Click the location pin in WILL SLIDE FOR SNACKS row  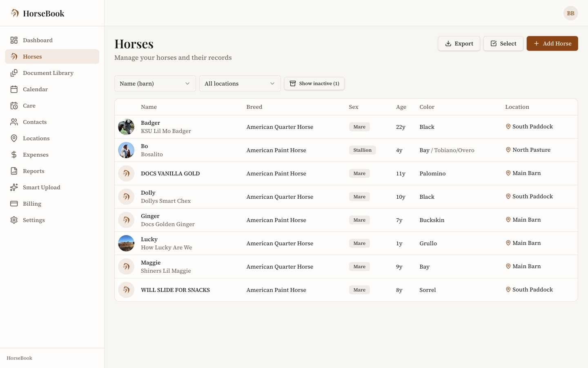click(x=508, y=289)
